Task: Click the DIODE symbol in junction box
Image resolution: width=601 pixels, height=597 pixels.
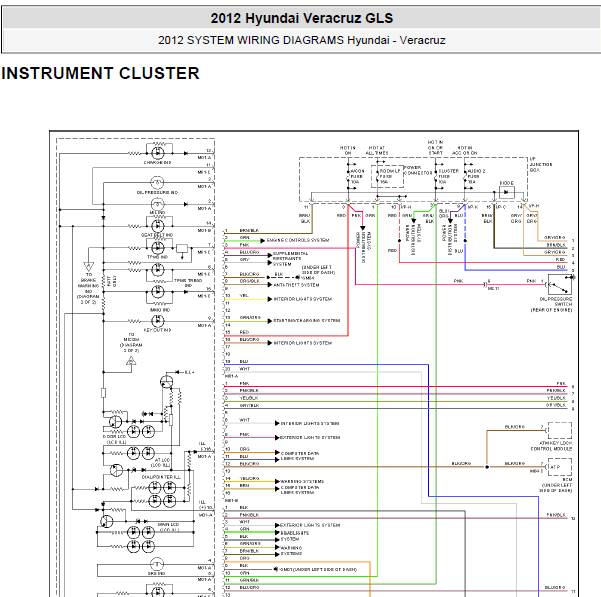Action: pyautogui.click(x=507, y=192)
